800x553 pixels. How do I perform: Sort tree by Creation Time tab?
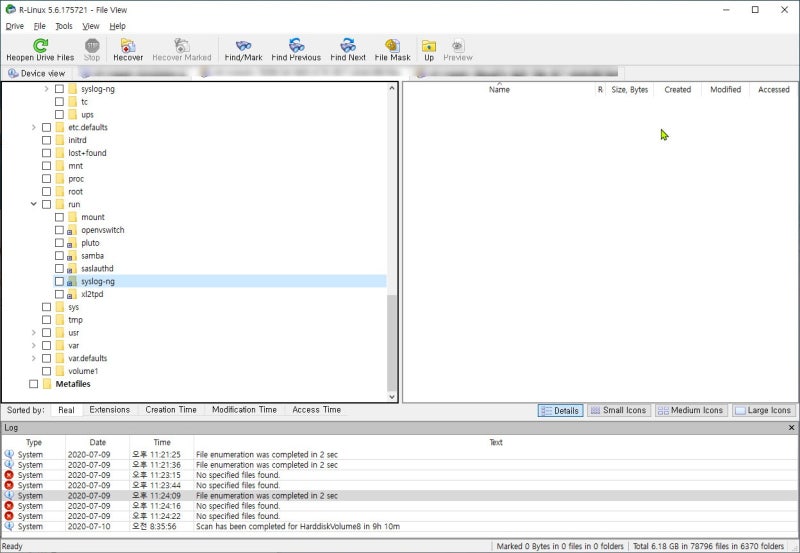tap(171, 410)
